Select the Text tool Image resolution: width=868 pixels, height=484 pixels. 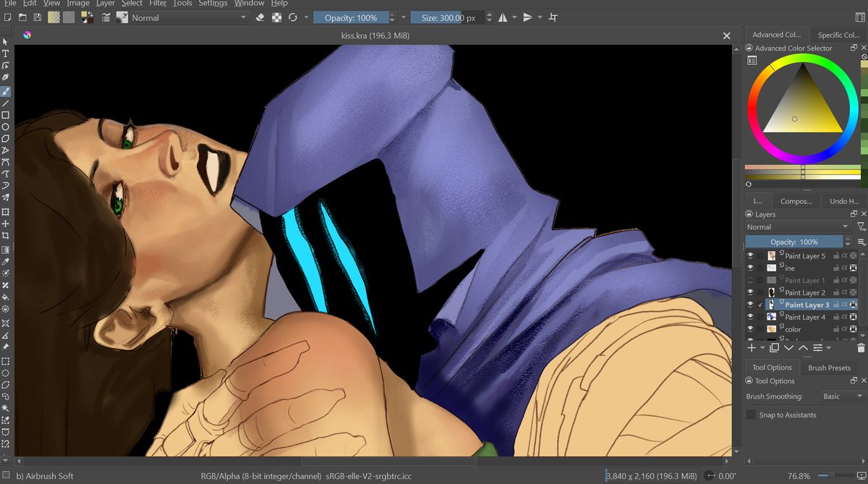point(5,54)
